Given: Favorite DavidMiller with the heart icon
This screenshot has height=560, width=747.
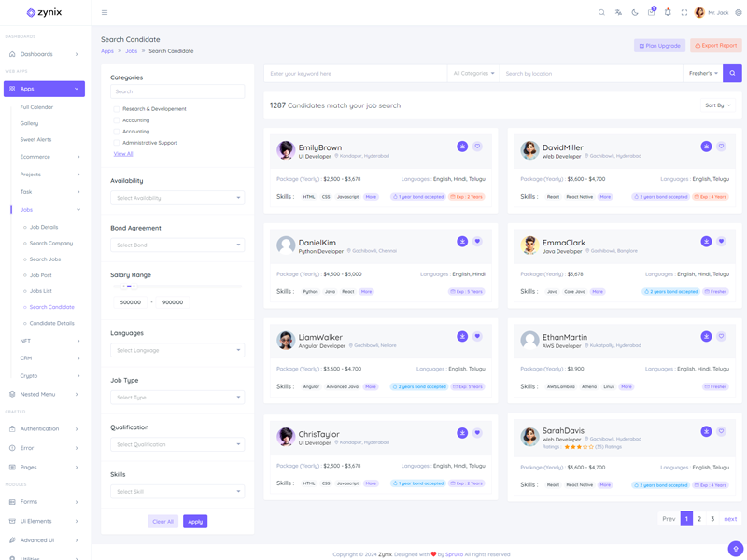Looking at the screenshot, I should coord(721,147).
